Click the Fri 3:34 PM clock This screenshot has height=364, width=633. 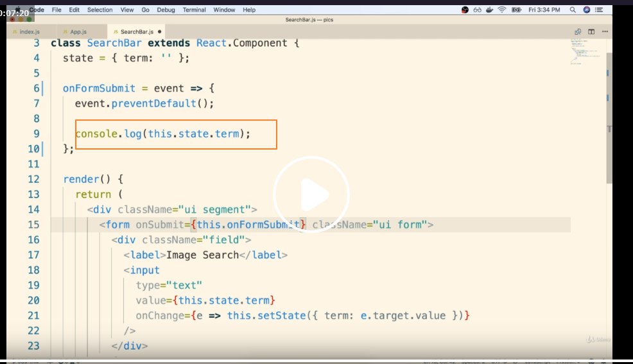544,10
